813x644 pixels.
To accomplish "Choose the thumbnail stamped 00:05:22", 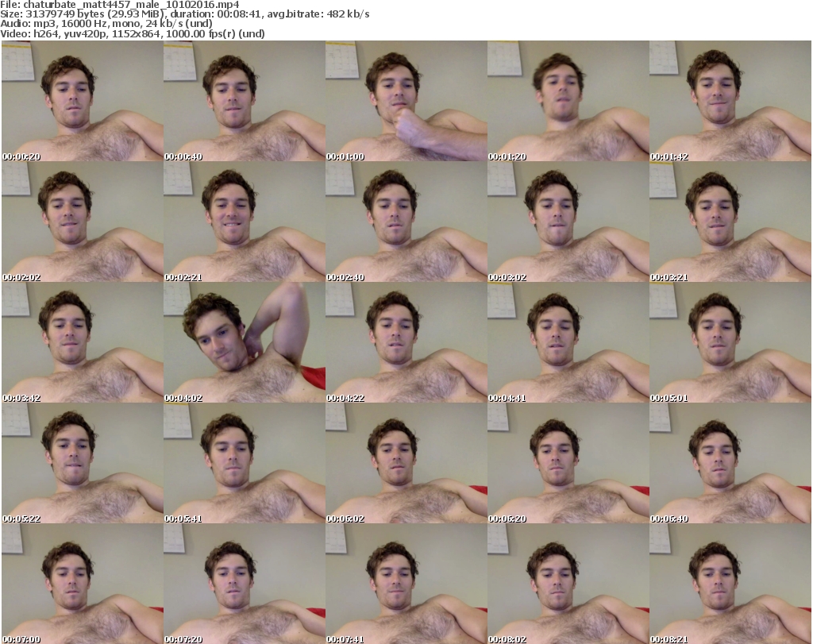I will 83,463.
